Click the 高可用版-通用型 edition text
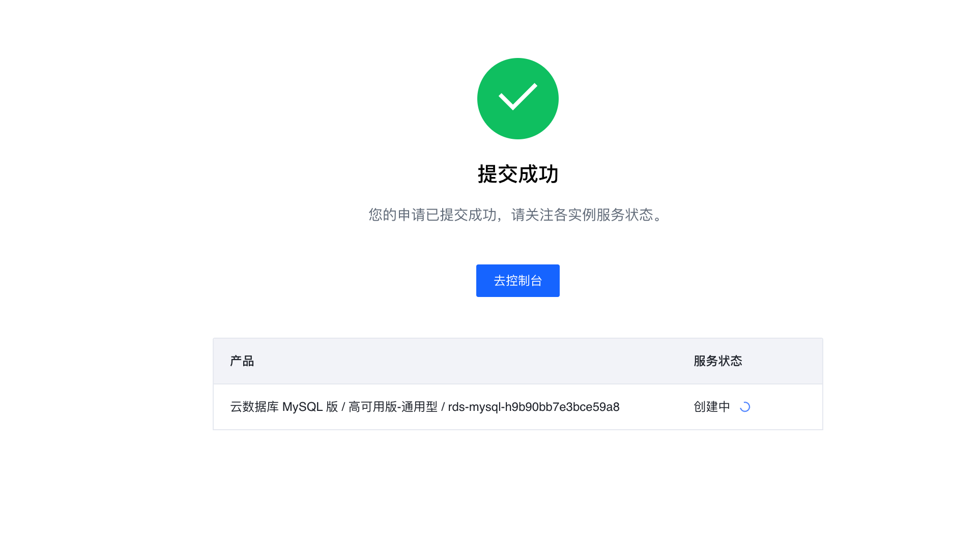Viewport: 980px width, 536px height. click(393, 407)
